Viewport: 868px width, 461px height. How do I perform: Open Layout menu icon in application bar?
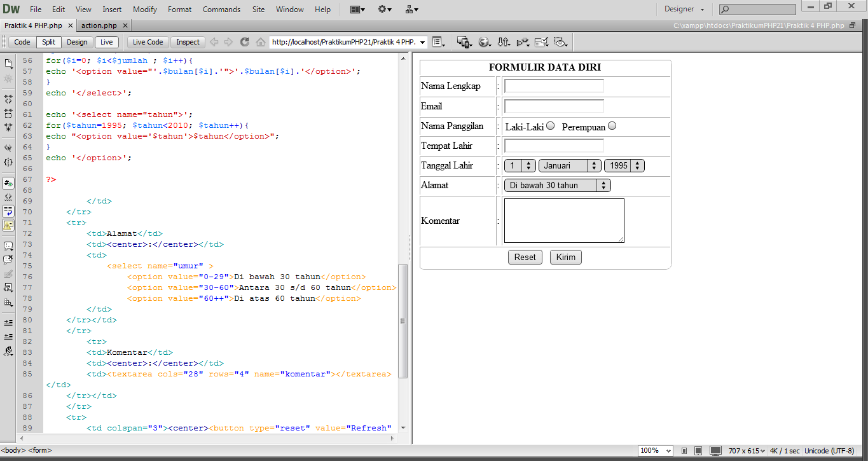pos(357,10)
